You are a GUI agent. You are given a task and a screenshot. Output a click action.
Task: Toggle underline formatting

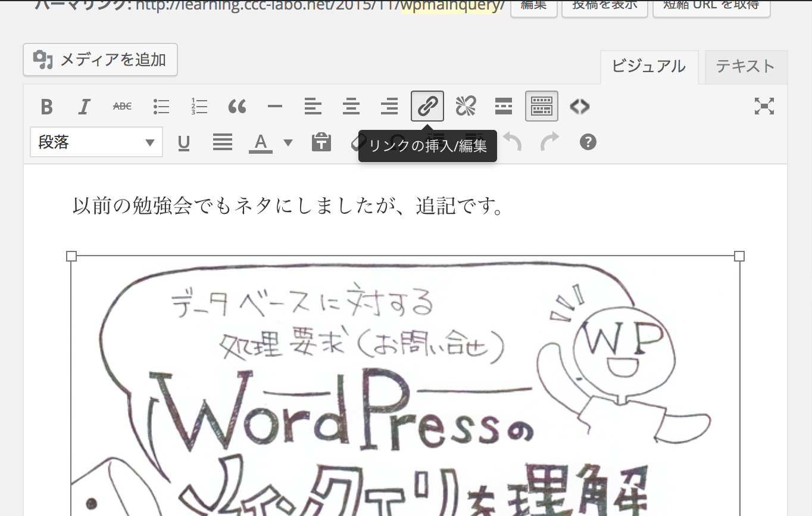tap(184, 143)
